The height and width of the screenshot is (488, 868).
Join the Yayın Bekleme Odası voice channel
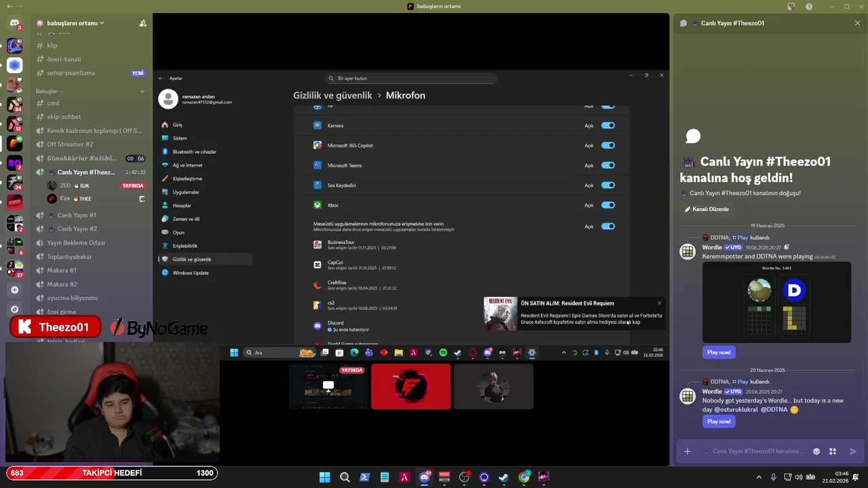pos(92,243)
